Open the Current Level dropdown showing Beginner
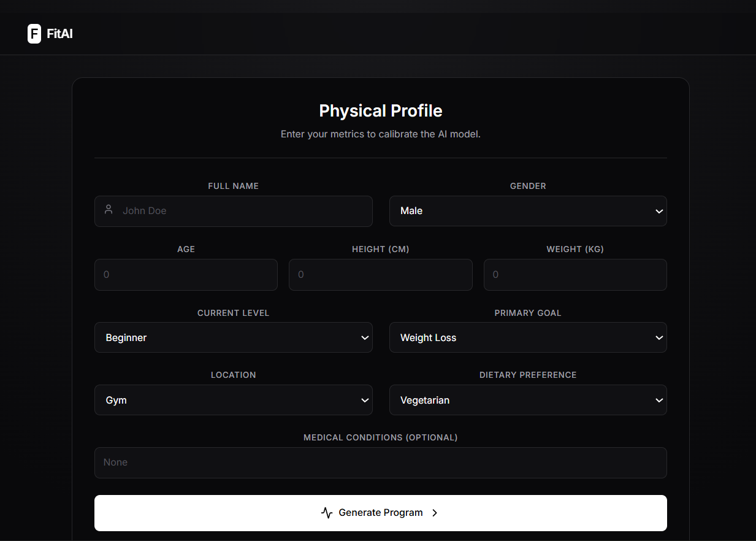The image size is (756, 541). [233, 337]
